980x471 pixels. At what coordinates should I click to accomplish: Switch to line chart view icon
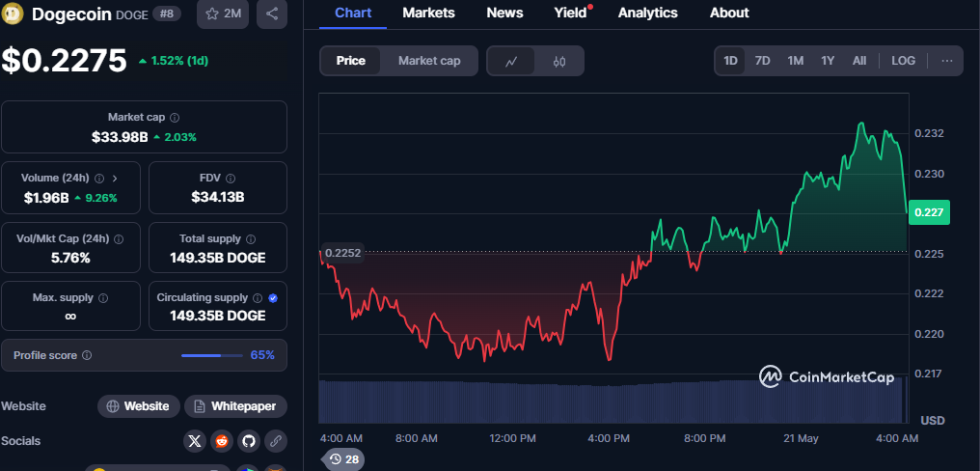[x=511, y=61]
